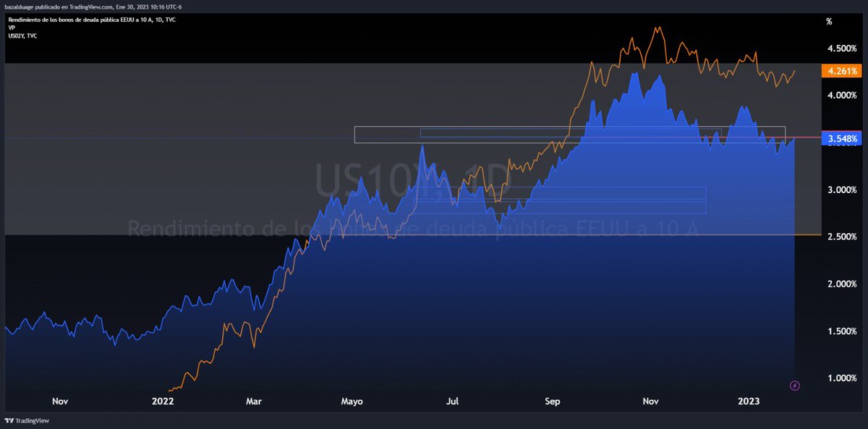Click the Mar label on time axis
This screenshot has height=429, width=868.
point(254,401)
